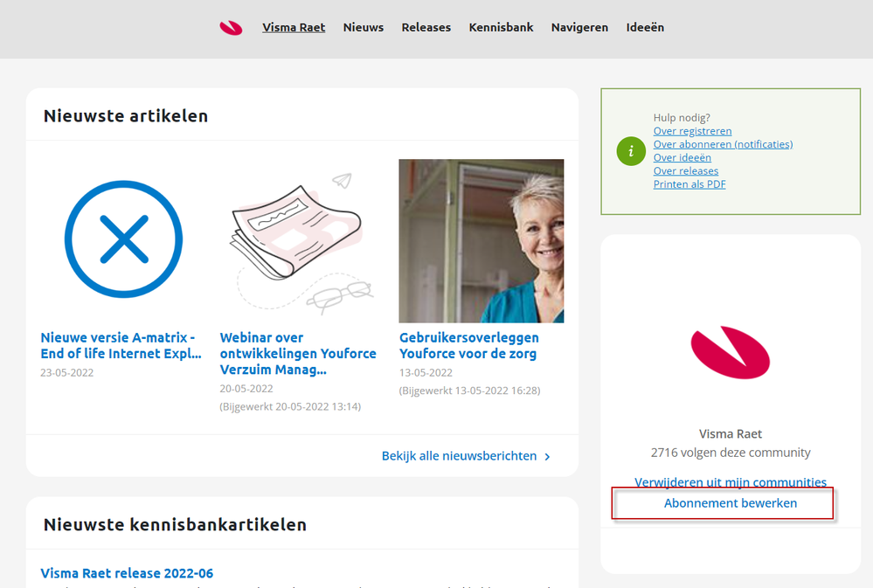Click the Nieuwste kennisbankartikelen heading
The width and height of the screenshot is (873, 588).
(175, 524)
